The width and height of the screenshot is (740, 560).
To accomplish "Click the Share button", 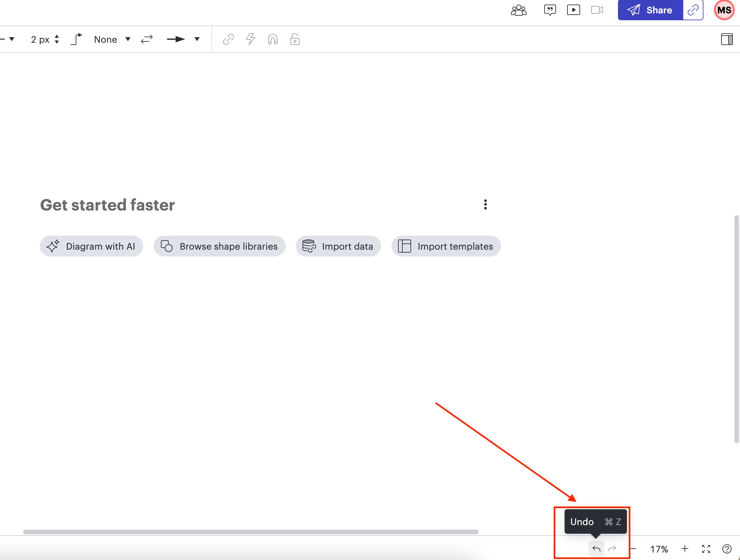I will pos(650,10).
